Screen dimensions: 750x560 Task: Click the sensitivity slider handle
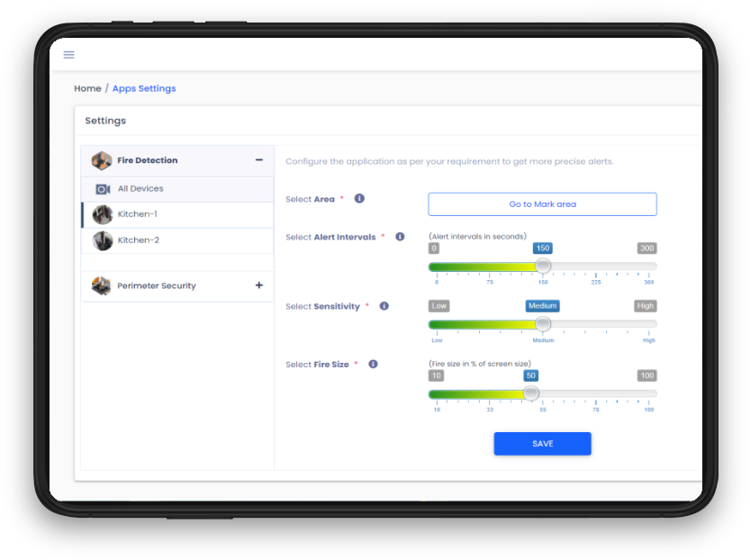point(542,324)
